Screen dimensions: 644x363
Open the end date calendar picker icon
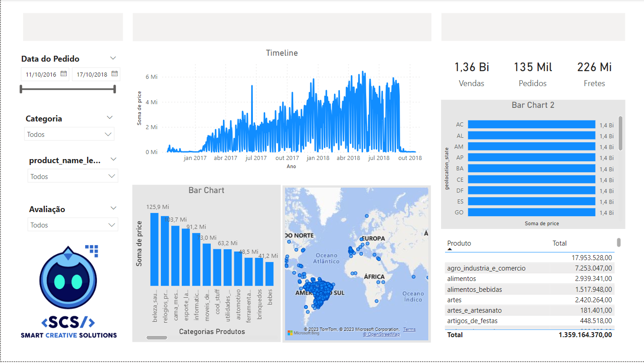[115, 73]
